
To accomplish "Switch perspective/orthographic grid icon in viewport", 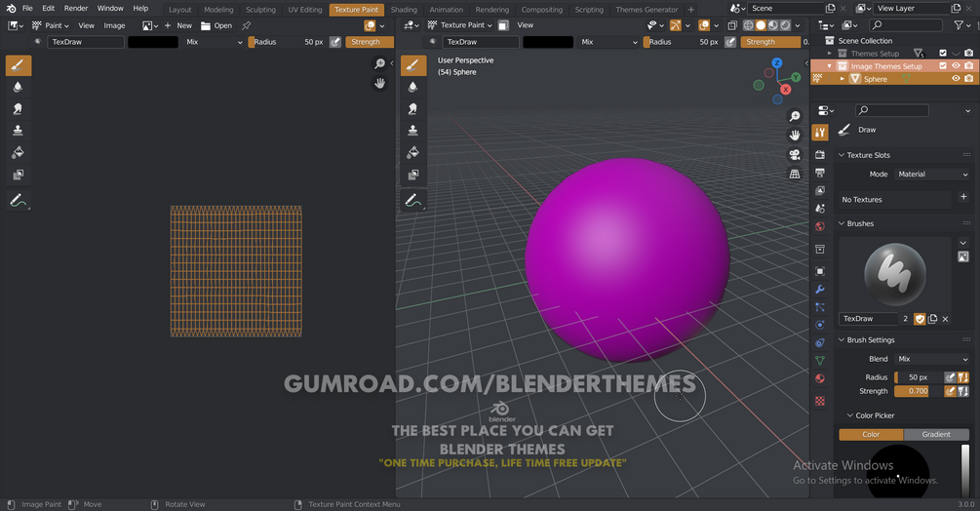I will click(x=795, y=174).
